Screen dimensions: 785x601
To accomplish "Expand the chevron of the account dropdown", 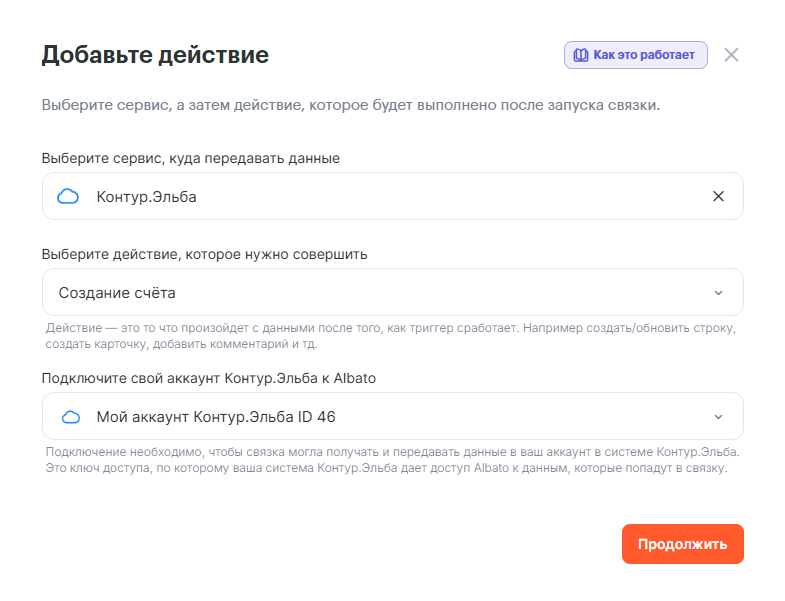I will point(718,417).
